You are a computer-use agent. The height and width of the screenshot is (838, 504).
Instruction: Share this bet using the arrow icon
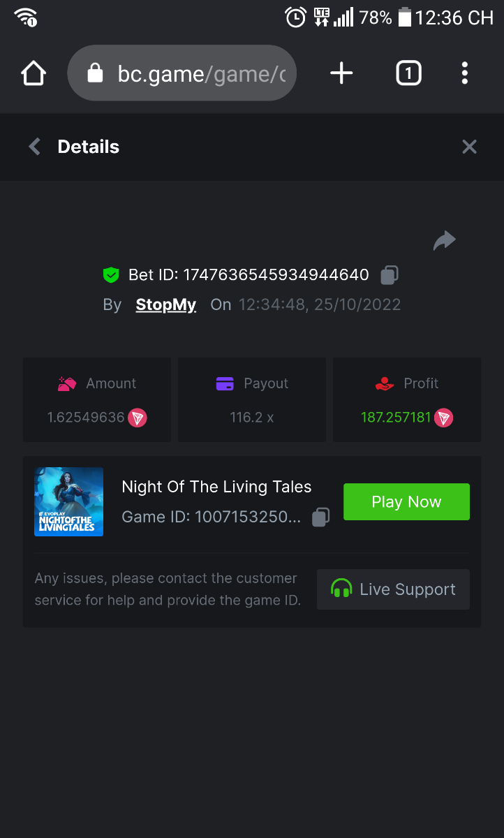444,241
